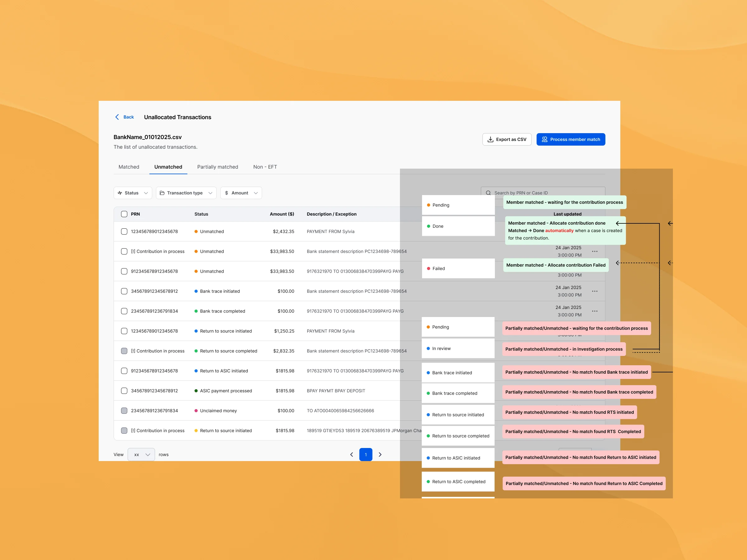Open the Amount filter dropdown
This screenshot has width=747, height=560.
coord(241,193)
